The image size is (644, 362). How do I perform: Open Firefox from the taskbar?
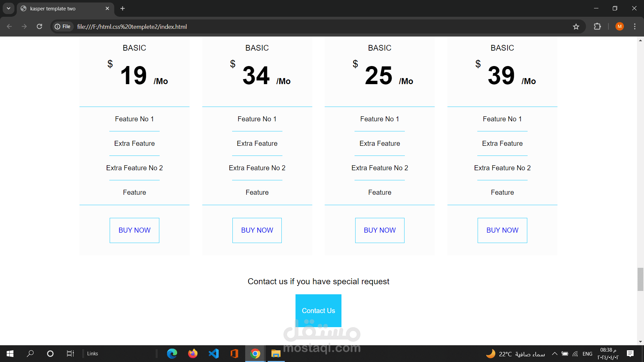pyautogui.click(x=193, y=354)
